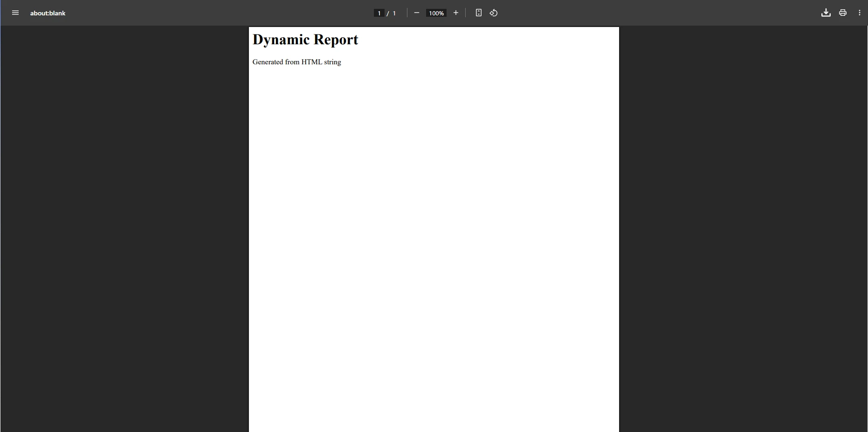
Task: Click the word 'HTML' in the paragraph
Action: pyautogui.click(x=311, y=62)
